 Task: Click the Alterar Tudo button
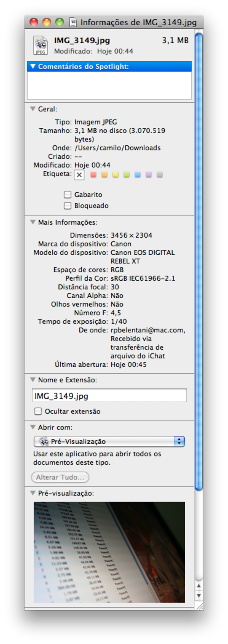pyautogui.click(x=60, y=477)
